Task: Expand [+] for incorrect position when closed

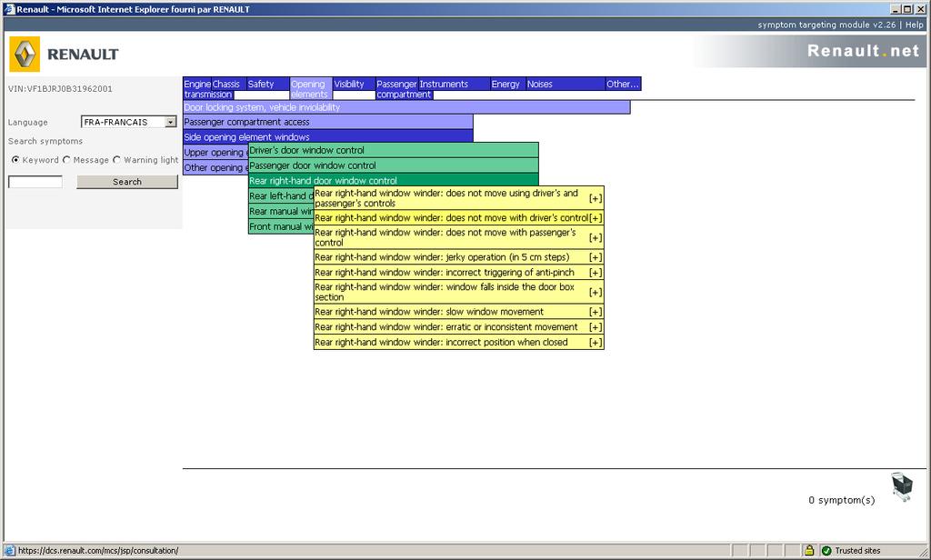Action: click(596, 343)
